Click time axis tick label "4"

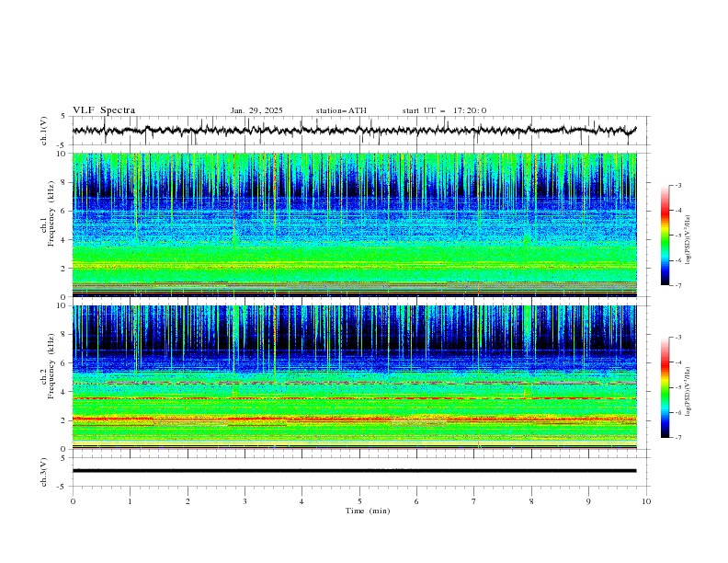coord(302,501)
